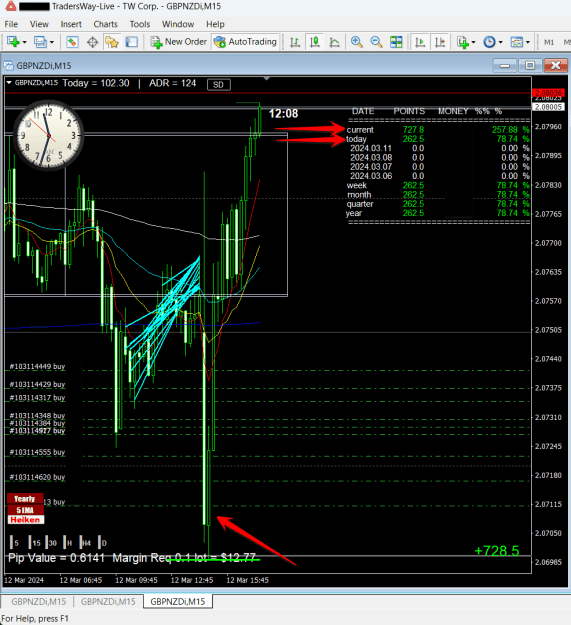The width and height of the screenshot is (571, 625).
Task: Expand the templates dropdown arrow
Action: coord(528,42)
